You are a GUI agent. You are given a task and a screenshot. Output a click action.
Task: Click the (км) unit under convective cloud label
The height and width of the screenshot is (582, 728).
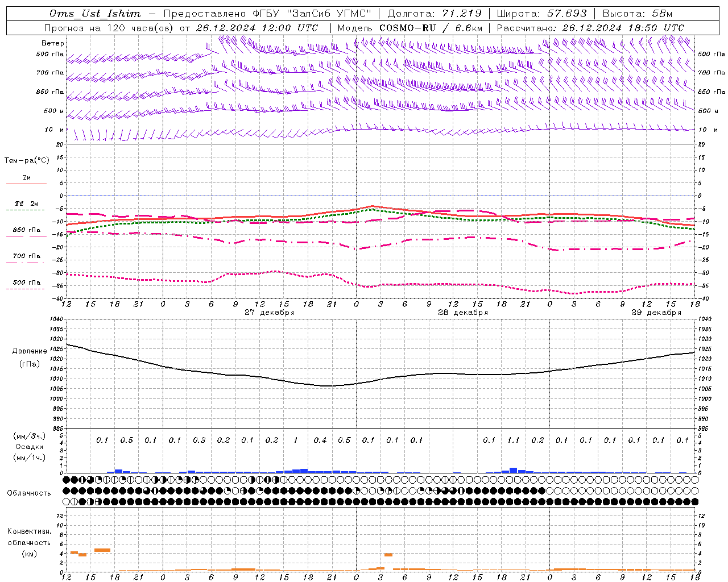pos(30,554)
